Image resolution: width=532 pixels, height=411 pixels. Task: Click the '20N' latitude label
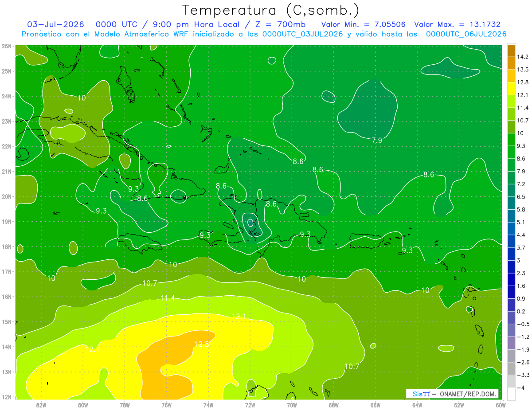(6, 196)
